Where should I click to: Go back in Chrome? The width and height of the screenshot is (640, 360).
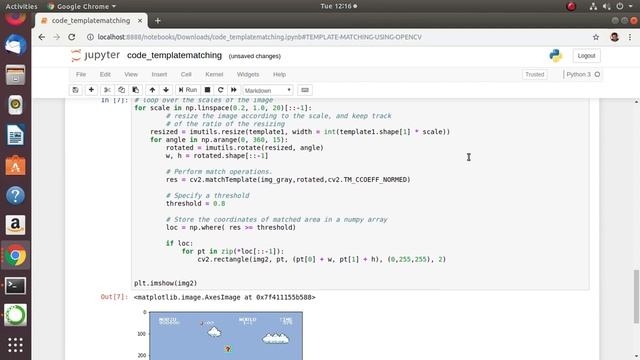click(x=42, y=37)
